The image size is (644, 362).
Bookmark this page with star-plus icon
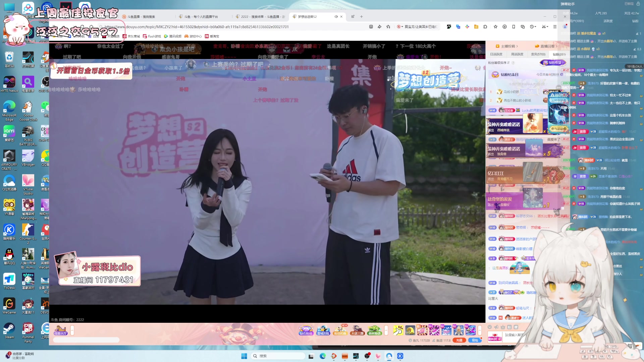pos(388,27)
